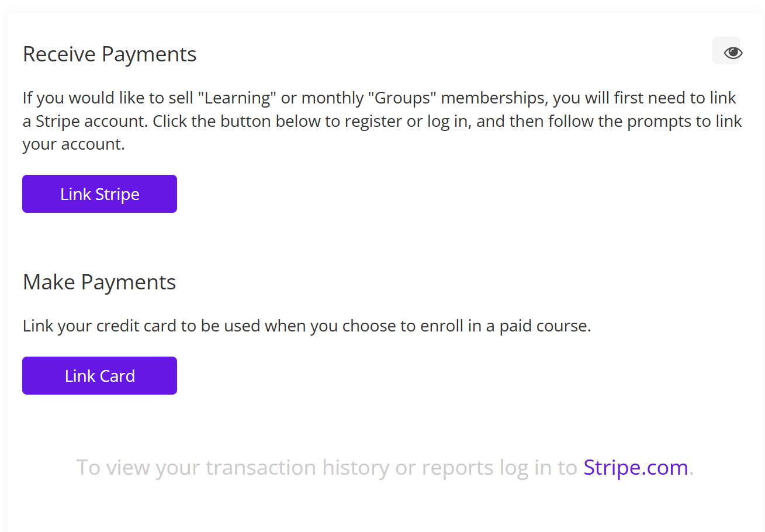Hide the payments section using eye icon
The image size is (765, 532).
click(x=726, y=51)
